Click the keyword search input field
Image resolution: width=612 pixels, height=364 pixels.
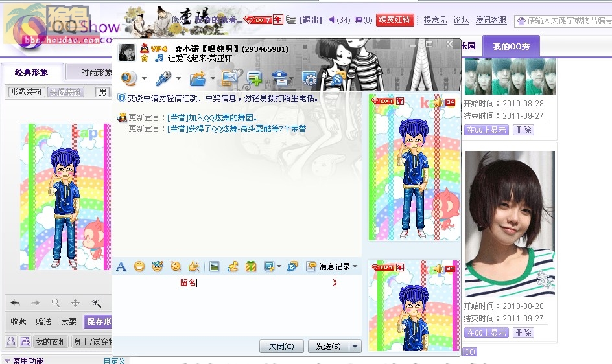[x=563, y=21]
